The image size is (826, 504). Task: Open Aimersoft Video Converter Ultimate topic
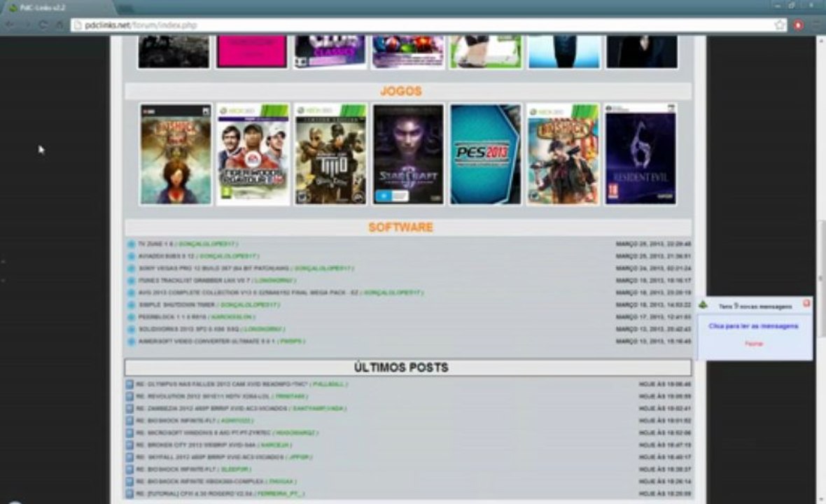pyautogui.click(x=206, y=342)
